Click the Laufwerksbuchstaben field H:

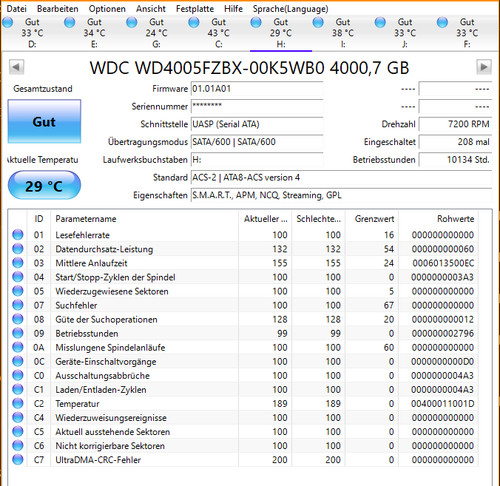coord(257,160)
